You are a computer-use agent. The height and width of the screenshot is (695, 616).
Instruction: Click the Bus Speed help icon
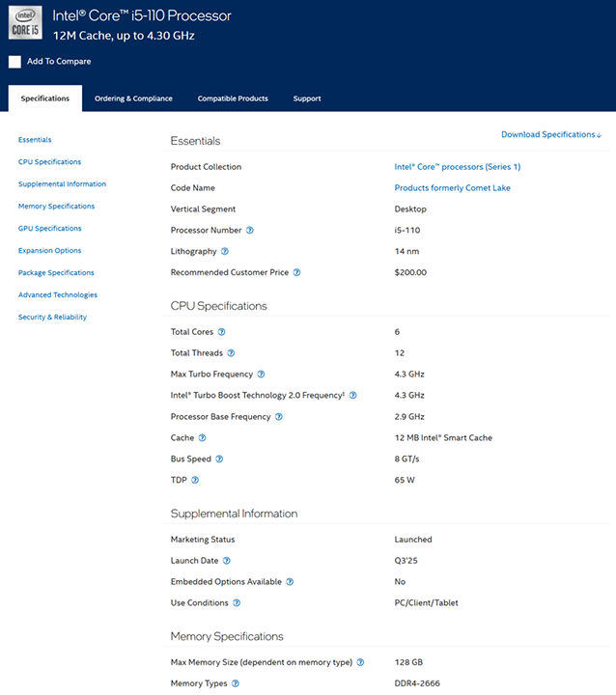click(x=219, y=459)
